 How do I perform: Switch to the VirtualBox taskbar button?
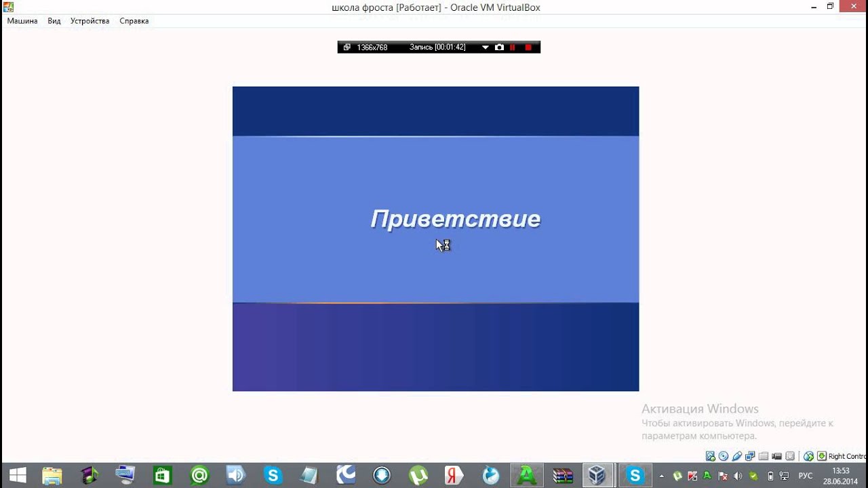pos(597,475)
